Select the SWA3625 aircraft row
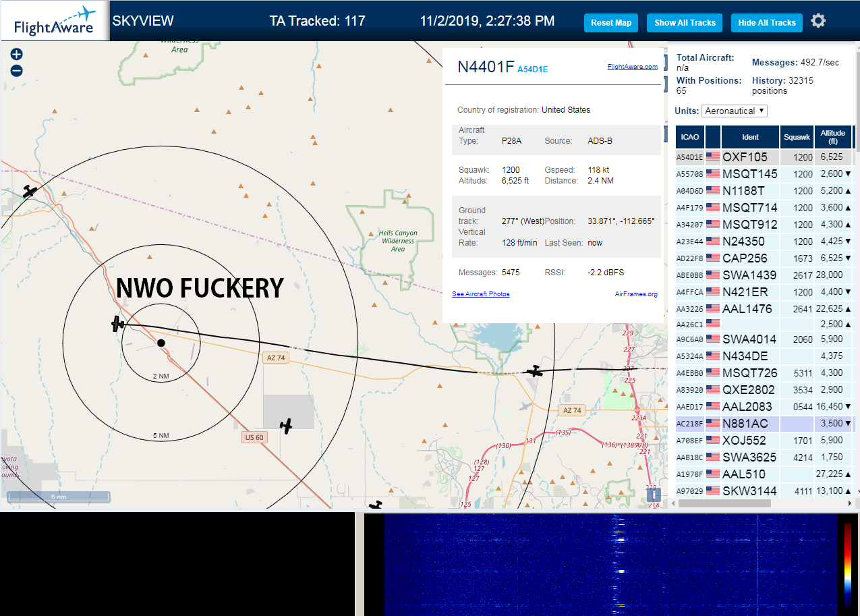 pyautogui.click(x=765, y=457)
